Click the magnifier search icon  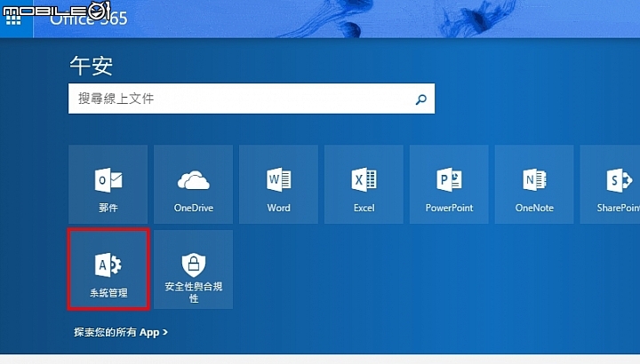[420, 99]
